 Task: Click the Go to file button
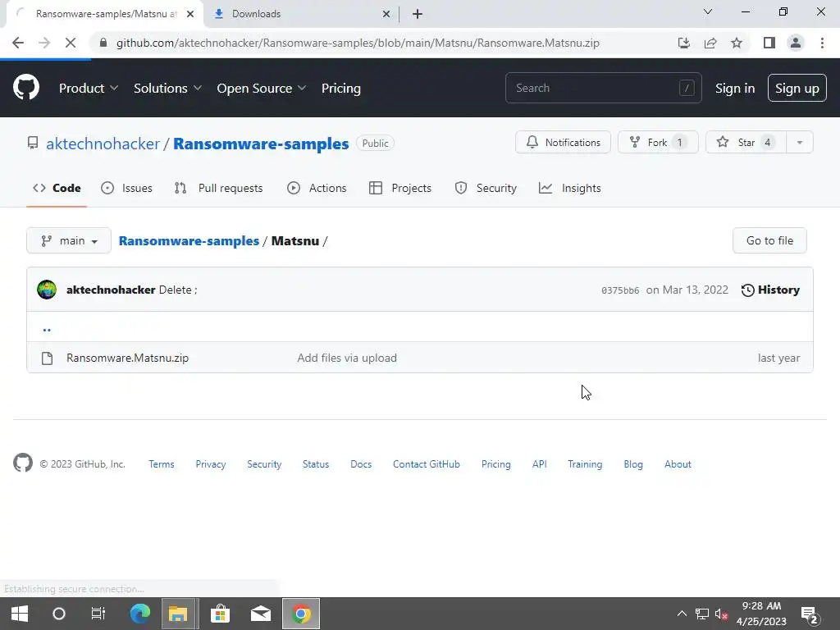[769, 240]
